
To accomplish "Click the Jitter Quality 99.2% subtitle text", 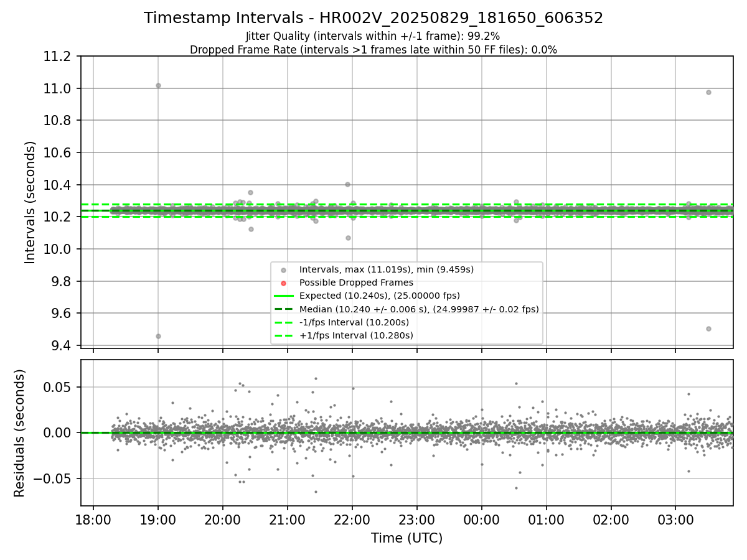I will 373,36.
